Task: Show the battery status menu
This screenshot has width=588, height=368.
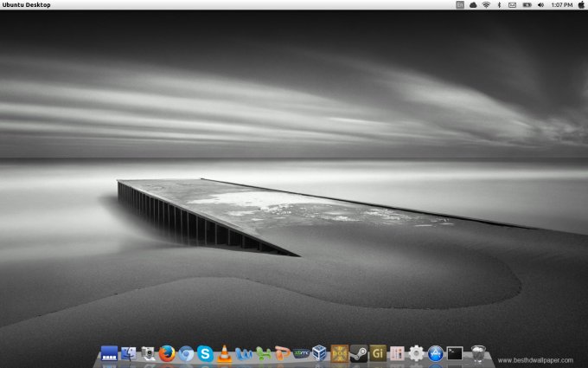Action: pyautogui.click(x=527, y=5)
